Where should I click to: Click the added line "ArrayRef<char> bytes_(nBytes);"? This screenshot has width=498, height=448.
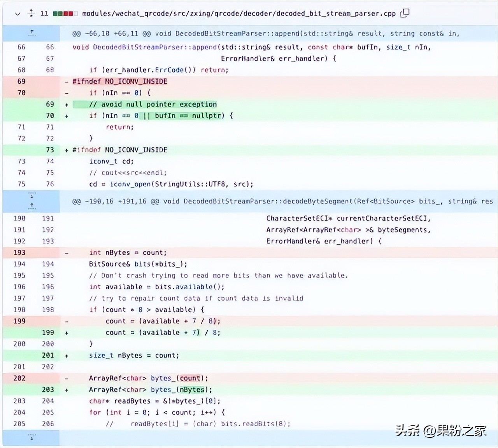click(151, 390)
